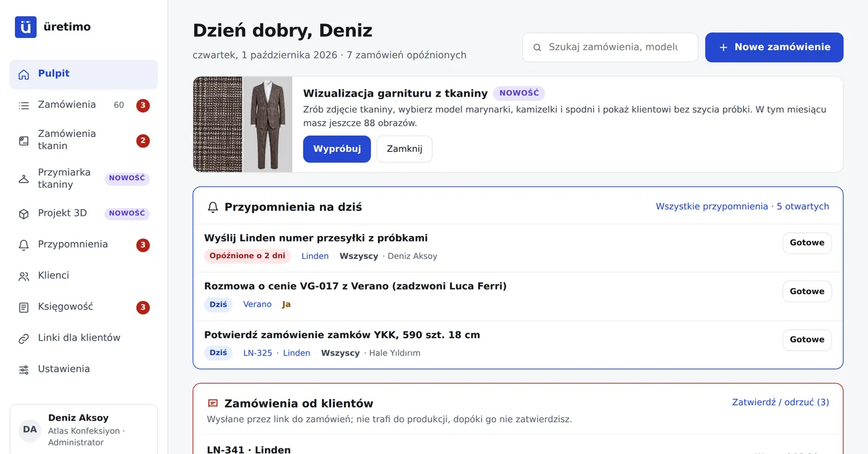The height and width of the screenshot is (454, 868).
Task: Click the search magnifier icon
Action: click(x=538, y=48)
